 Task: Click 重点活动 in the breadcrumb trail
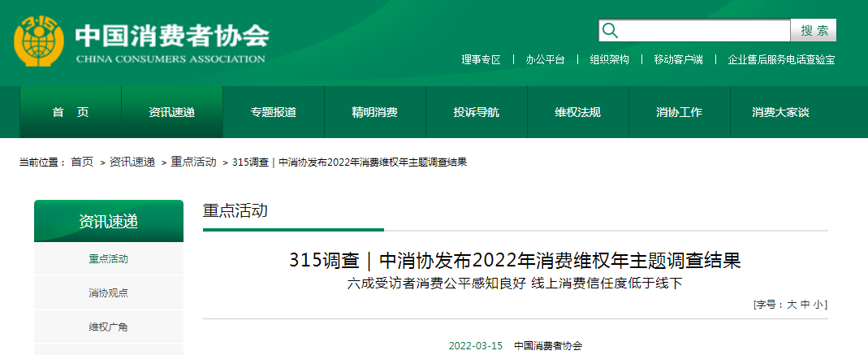pos(193,162)
